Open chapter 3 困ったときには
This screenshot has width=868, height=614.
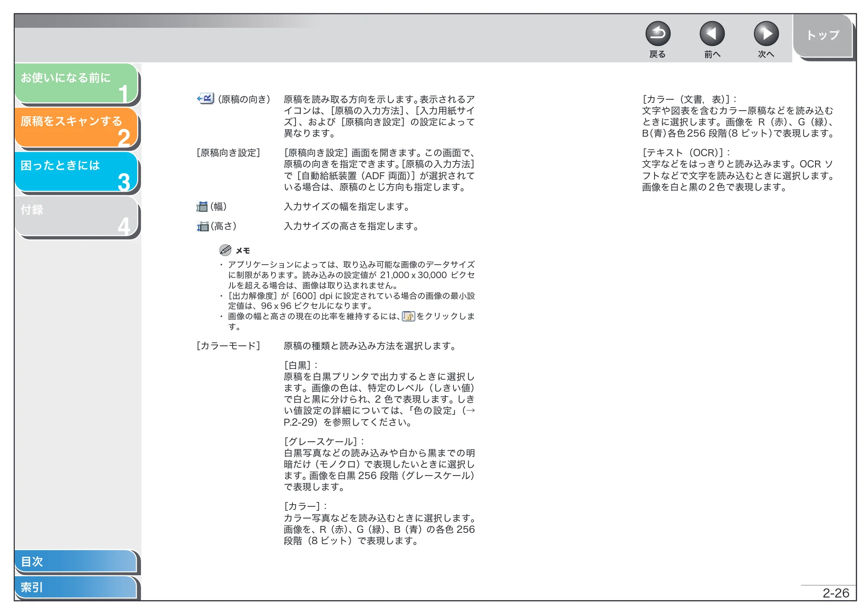coord(76,172)
